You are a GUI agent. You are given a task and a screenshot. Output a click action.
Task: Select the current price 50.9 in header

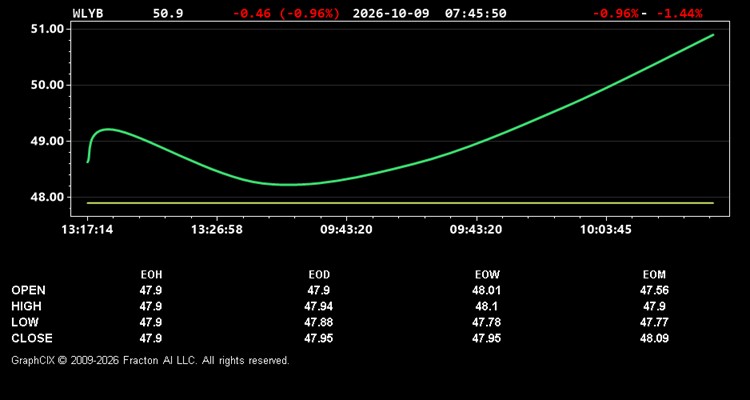pyautogui.click(x=168, y=13)
